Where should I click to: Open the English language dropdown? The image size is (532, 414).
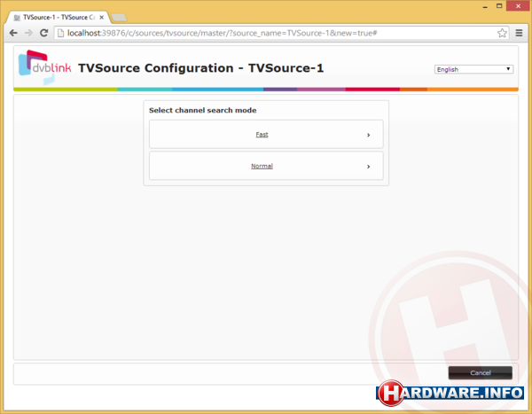(473, 69)
